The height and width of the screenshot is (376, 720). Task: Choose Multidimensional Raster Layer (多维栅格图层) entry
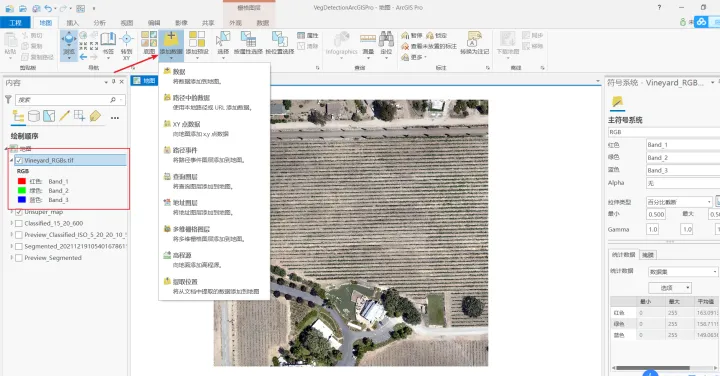click(214, 234)
